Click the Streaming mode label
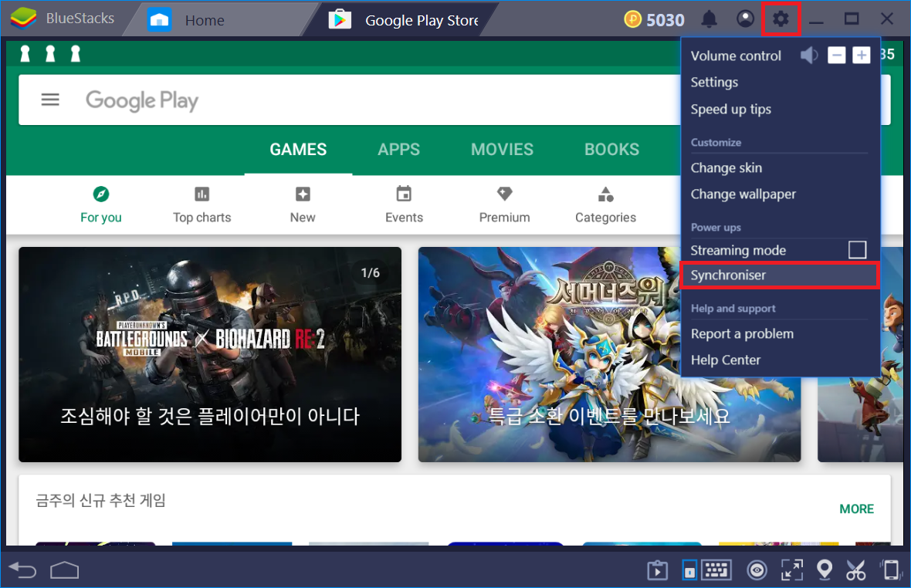The image size is (911, 588). click(x=738, y=250)
